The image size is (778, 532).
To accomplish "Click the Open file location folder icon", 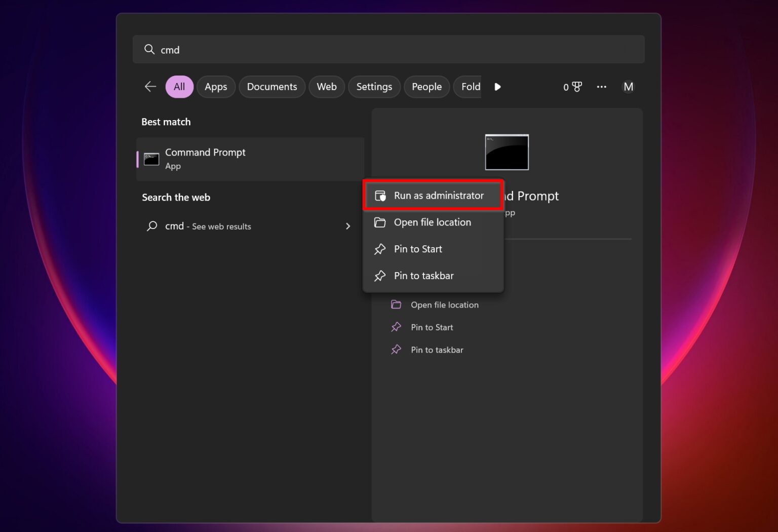I will pyautogui.click(x=380, y=222).
